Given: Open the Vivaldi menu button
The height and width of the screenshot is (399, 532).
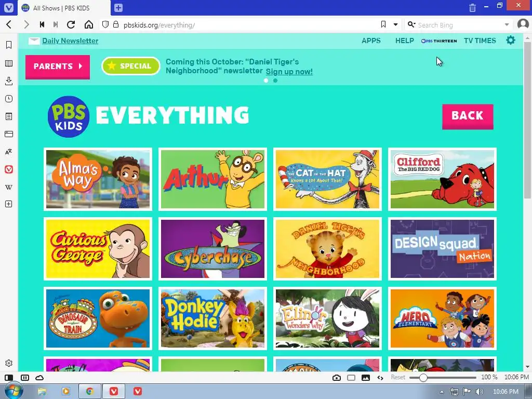Looking at the screenshot, I should click(x=8, y=7).
